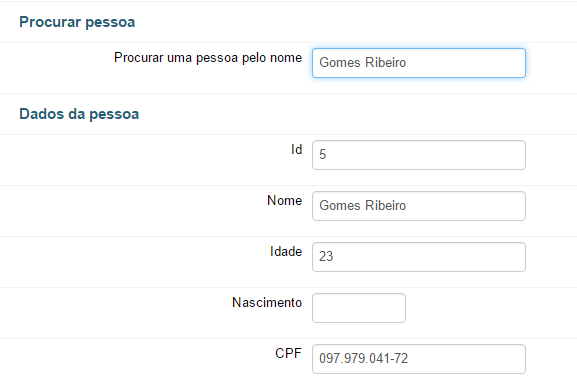Click the 'CPF' field label
The image size is (577, 383).
[288, 353]
